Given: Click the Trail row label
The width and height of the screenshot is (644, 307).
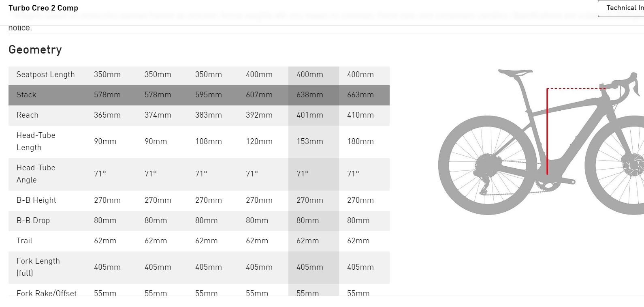Looking at the screenshot, I should [x=24, y=241].
